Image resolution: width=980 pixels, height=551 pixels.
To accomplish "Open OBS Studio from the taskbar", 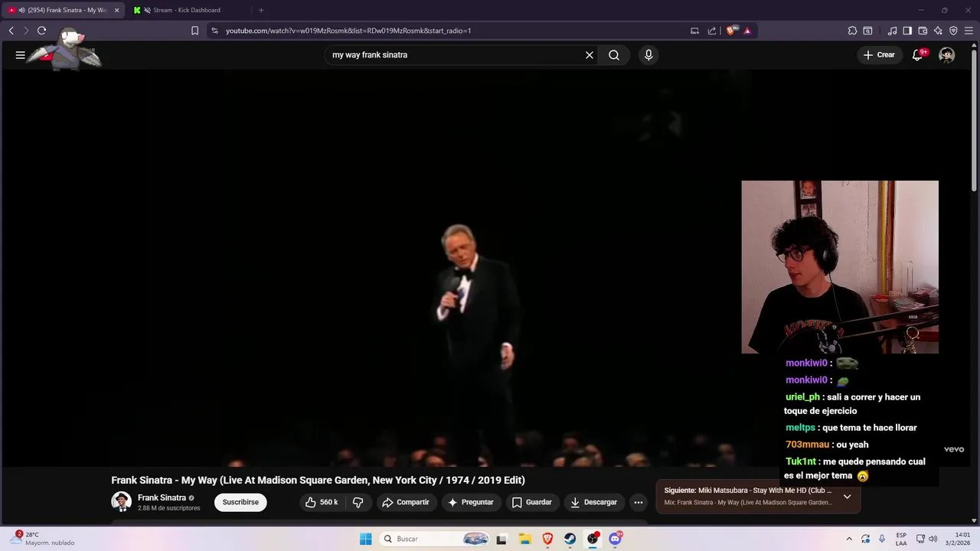I will click(x=593, y=539).
